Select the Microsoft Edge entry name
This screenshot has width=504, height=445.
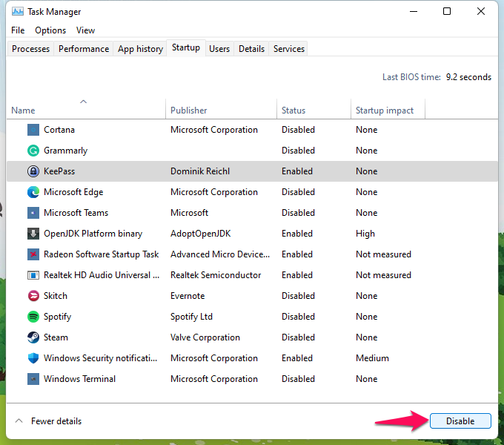73,192
